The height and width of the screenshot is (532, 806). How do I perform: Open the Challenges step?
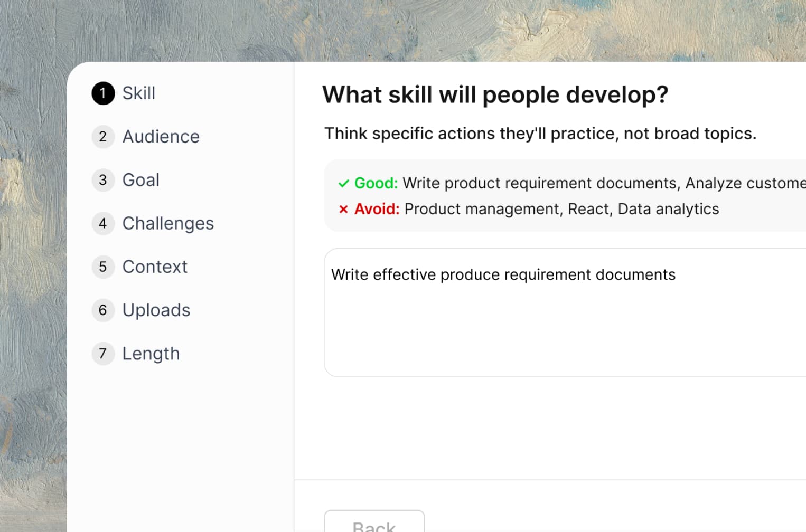(x=168, y=223)
